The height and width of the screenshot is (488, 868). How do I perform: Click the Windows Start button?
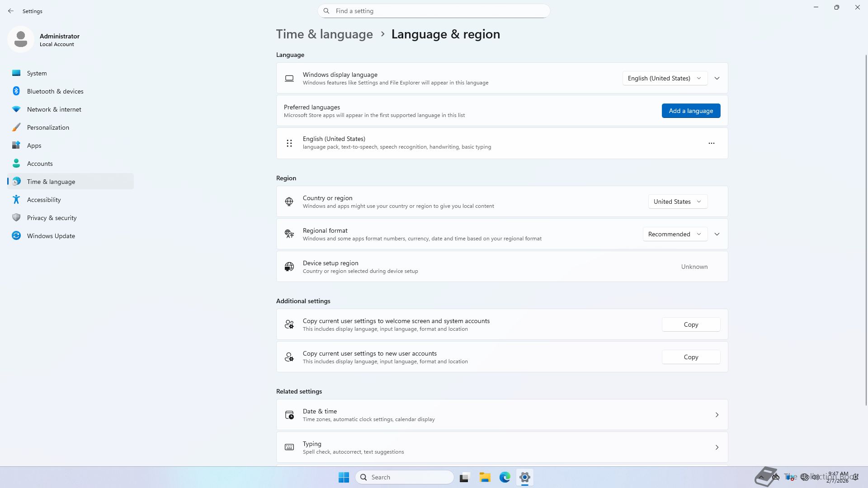coord(344,477)
